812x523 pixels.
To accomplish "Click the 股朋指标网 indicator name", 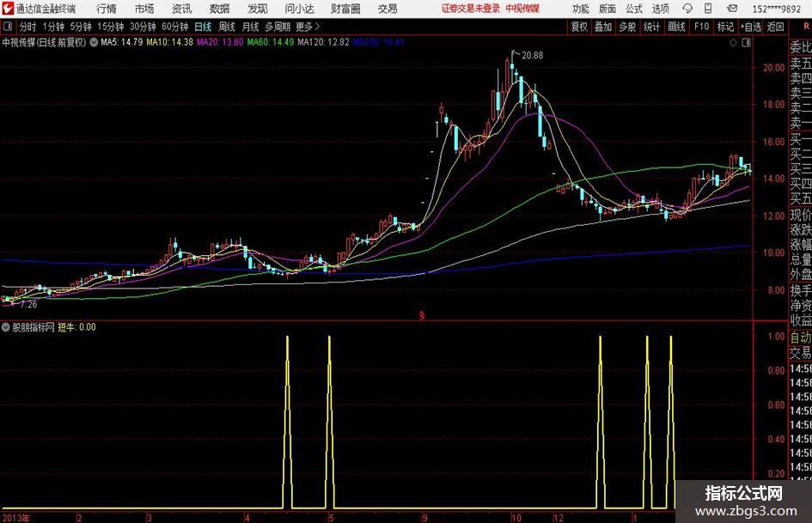I will pos(34,327).
